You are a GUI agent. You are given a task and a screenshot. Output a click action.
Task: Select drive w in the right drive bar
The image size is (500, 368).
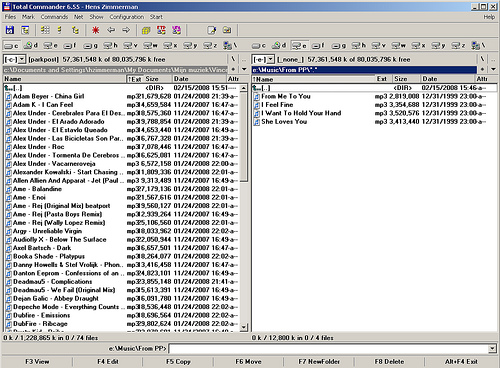point(399,45)
